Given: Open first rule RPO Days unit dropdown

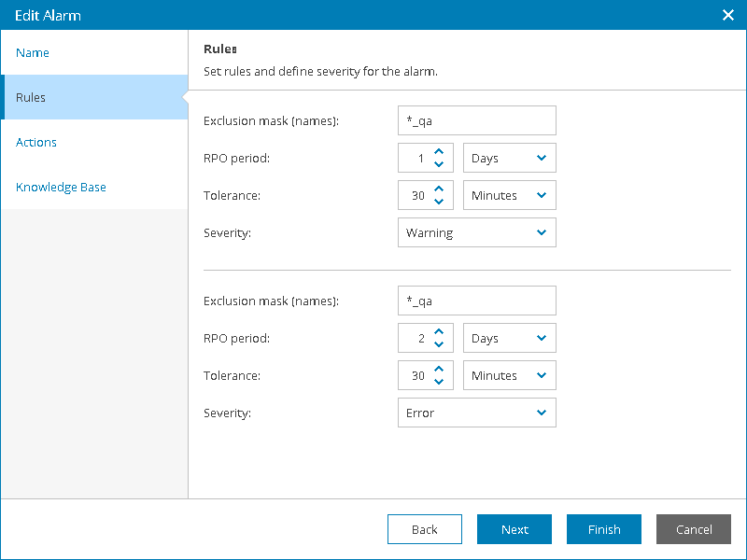Looking at the screenshot, I should pos(510,159).
